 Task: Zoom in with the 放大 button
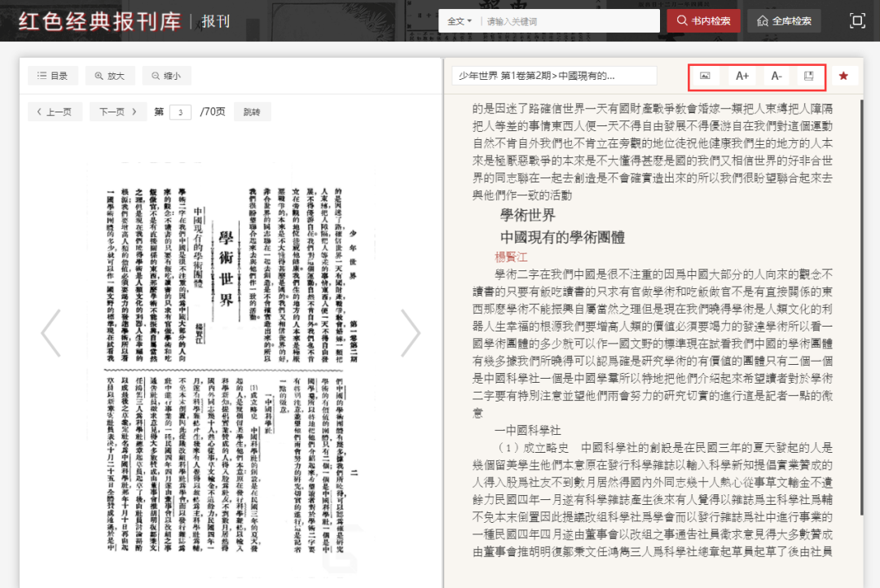(x=110, y=76)
